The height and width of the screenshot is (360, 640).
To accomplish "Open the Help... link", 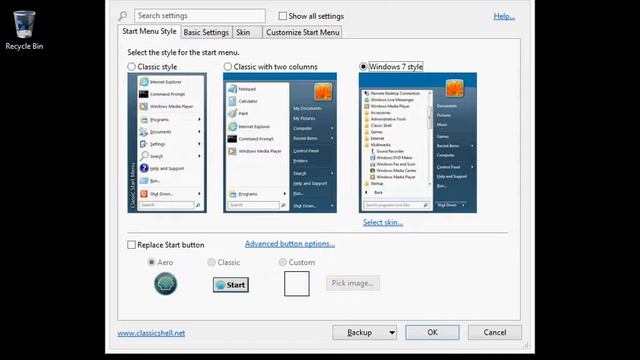I will [504, 16].
